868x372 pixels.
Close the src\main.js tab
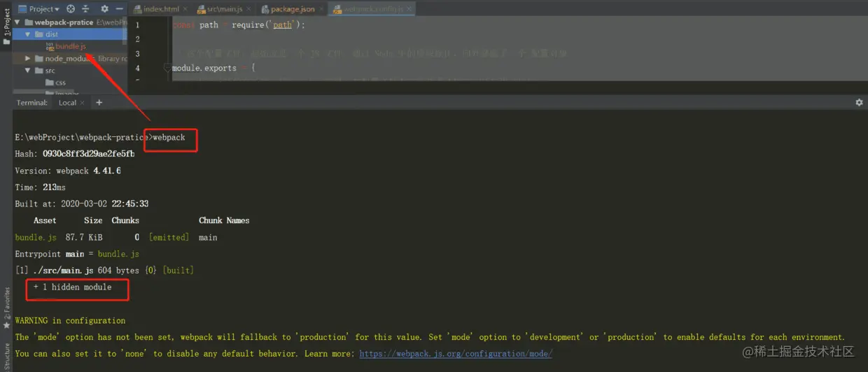[248, 8]
